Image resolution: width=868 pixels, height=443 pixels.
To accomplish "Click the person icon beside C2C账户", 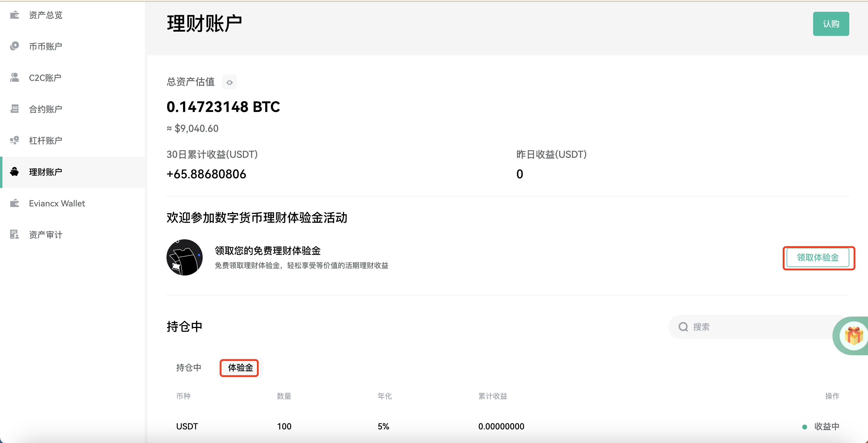I will [x=14, y=78].
